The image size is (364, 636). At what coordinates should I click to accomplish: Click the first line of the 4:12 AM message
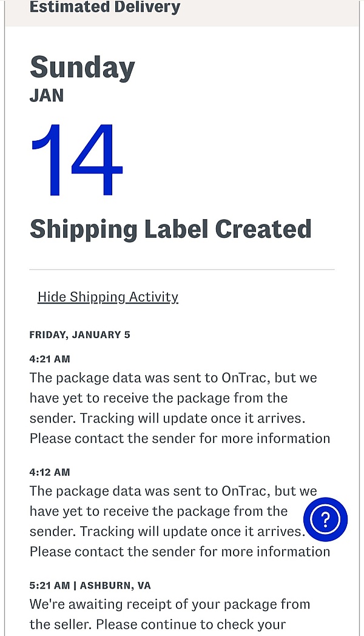173,491
